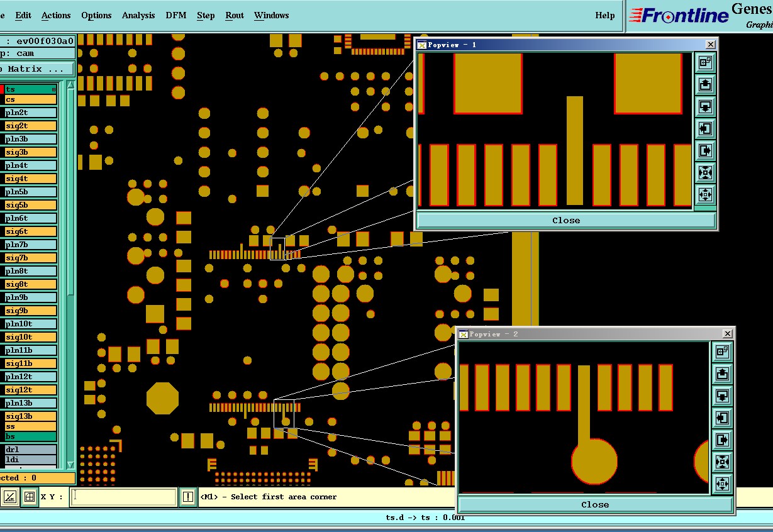Select layer ss in list
Screen dimensions: 773x532
coord(31,426)
